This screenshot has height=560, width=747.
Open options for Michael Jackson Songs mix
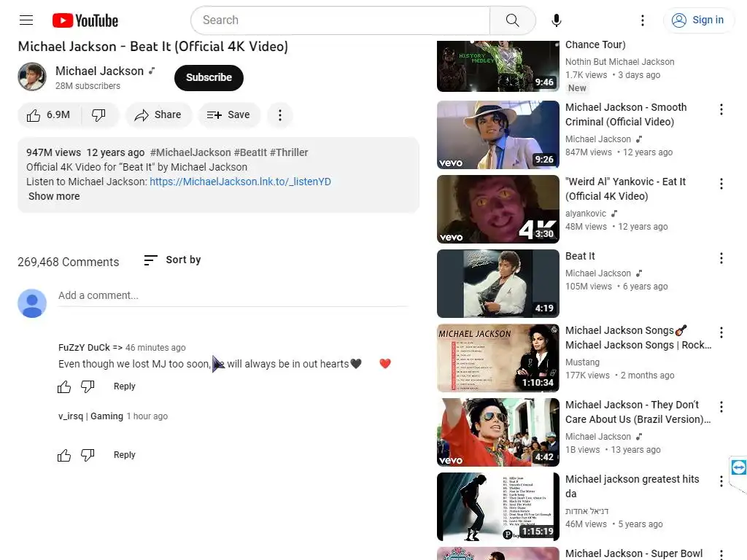point(721,332)
